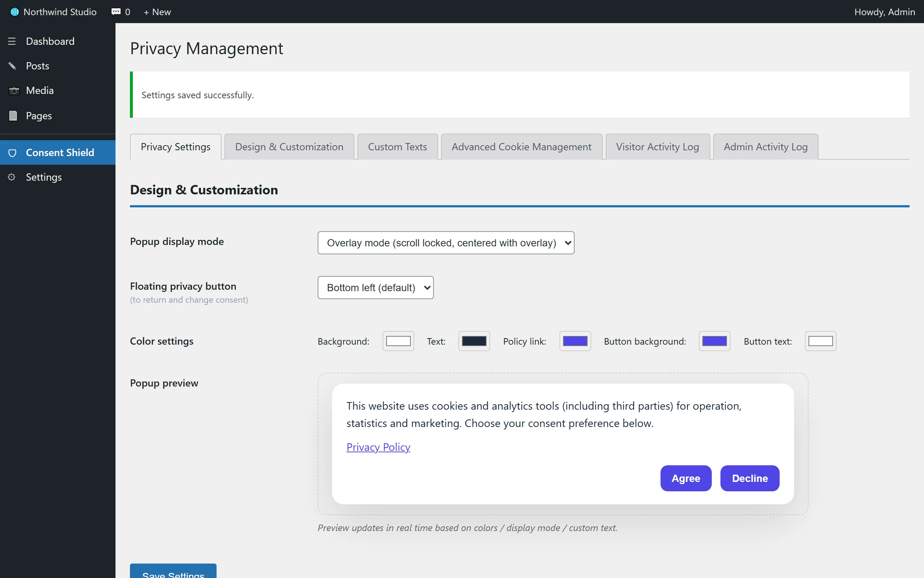Screen dimensions: 924x578
Task: Click the Decline button in preview
Action: [750, 478]
